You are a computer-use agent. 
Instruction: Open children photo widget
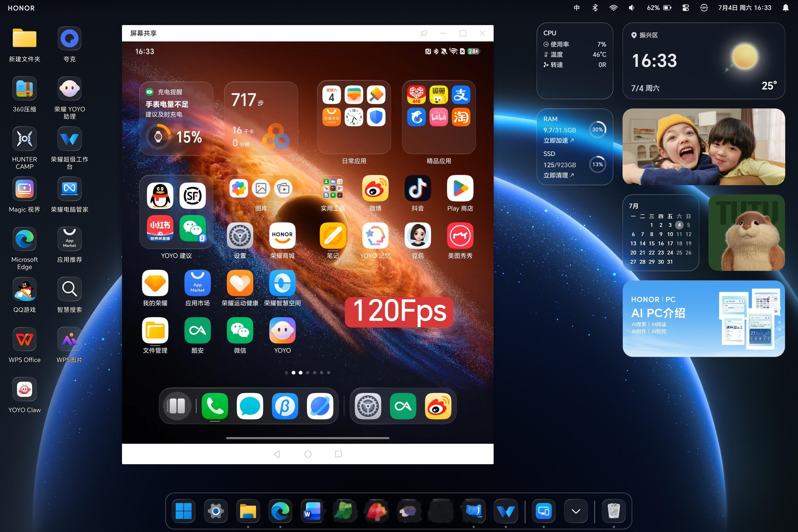pyautogui.click(x=704, y=147)
